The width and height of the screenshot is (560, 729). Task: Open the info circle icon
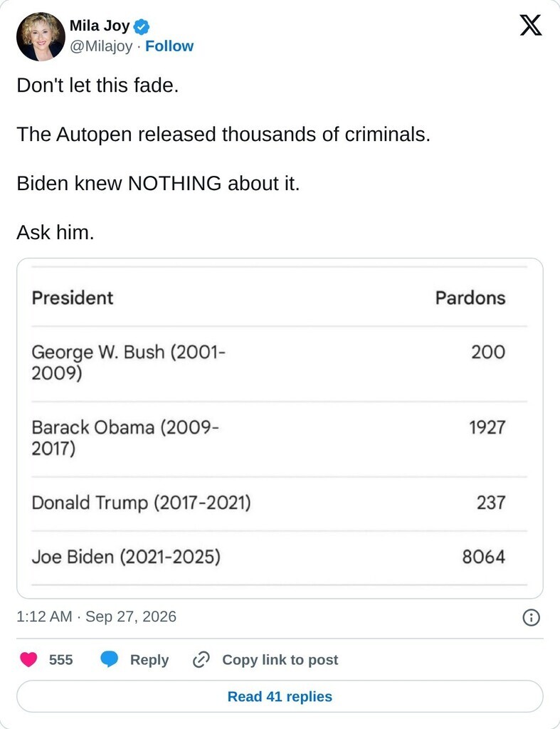click(x=532, y=617)
